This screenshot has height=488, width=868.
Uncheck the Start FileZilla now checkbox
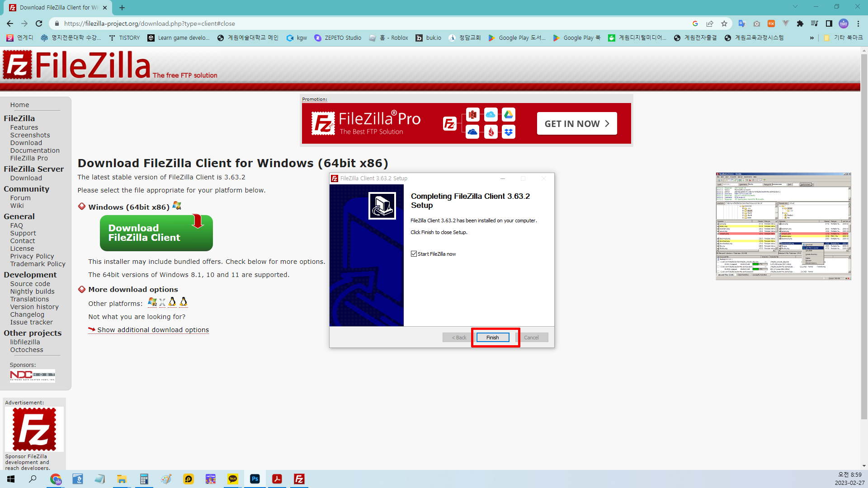click(x=414, y=254)
